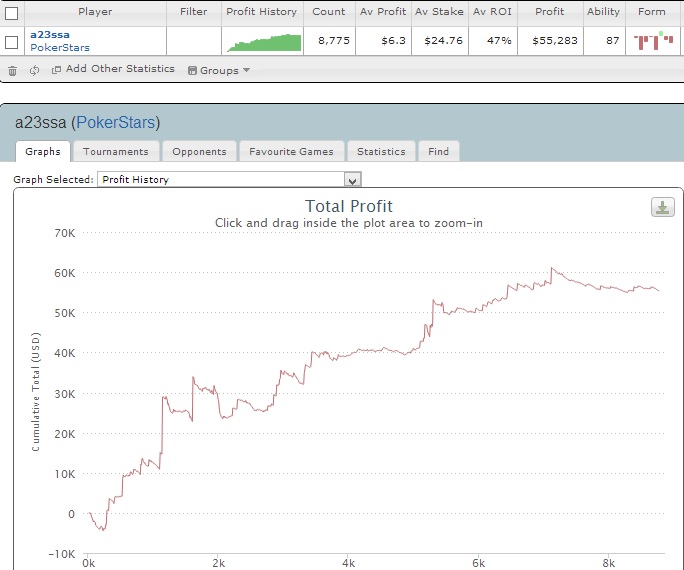The height and width of the screenshot is (570, 684).
Task: Sort by Av Profit column header
Action: click(x=383, y=12)
